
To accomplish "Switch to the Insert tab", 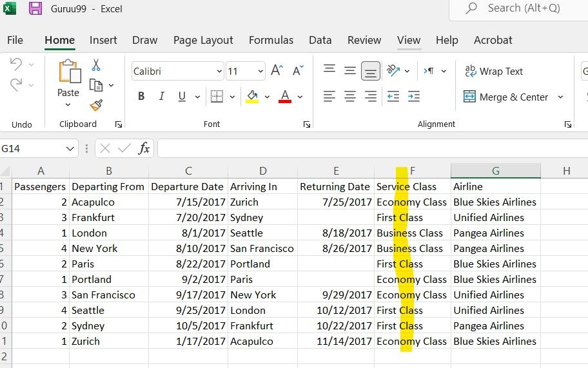I will 103,40.
